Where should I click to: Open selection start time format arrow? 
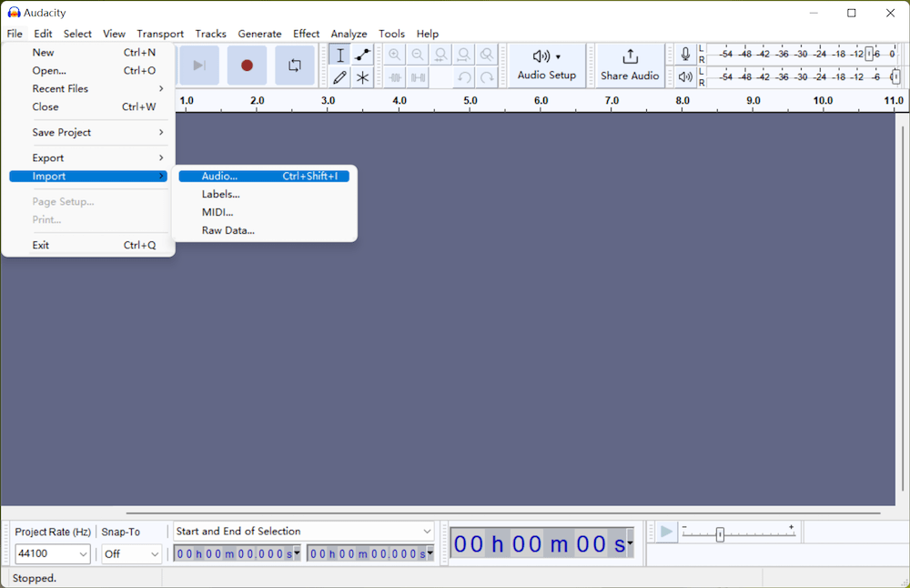tap(298, 553)
